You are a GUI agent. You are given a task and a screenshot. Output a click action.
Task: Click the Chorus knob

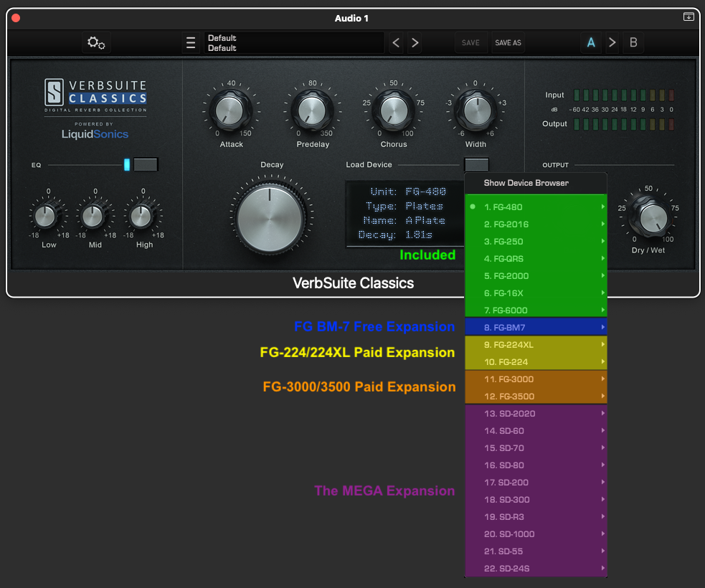click(x=394, y=110)
